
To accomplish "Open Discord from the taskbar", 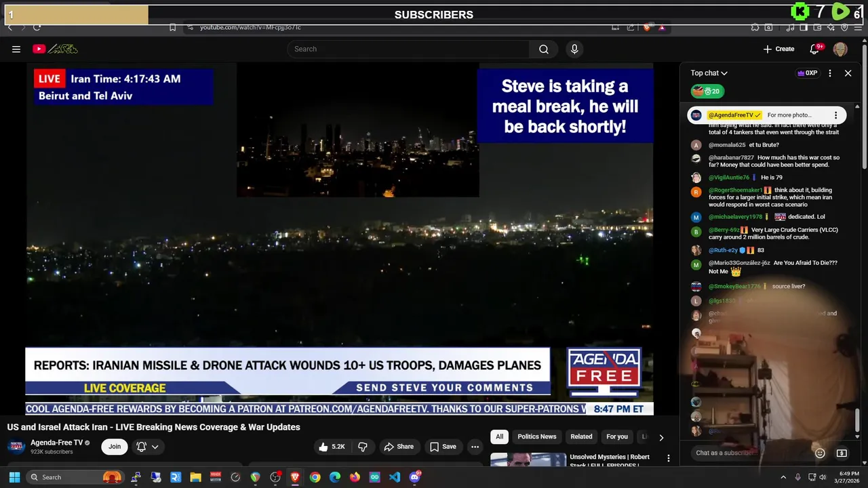I will click(x=414, y=477).
